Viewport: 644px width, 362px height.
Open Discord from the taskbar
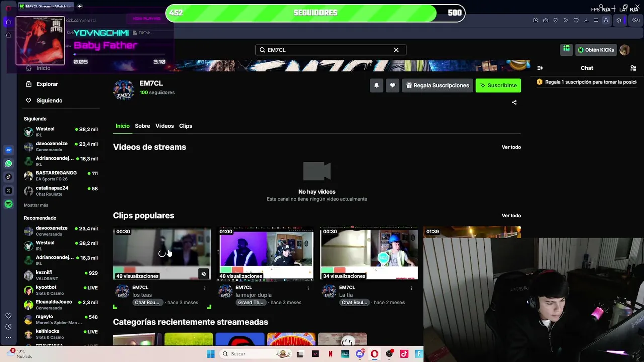tap(360, 354)
